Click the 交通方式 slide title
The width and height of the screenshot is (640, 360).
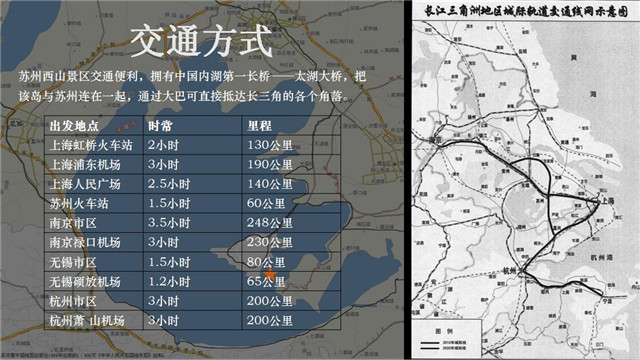(201, 41)
